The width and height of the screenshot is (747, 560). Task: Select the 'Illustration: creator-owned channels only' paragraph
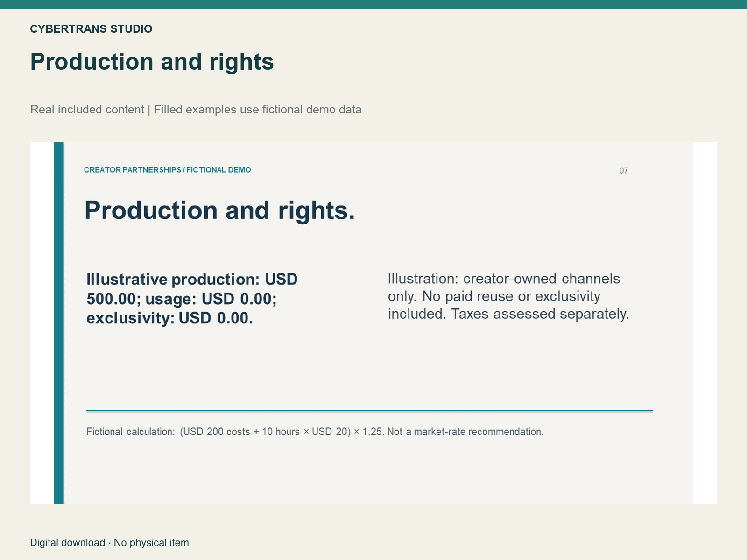pos(508,296)
